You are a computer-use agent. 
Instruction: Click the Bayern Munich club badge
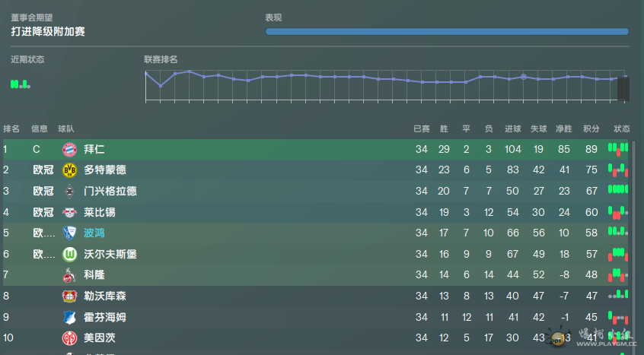coord(70,149)
